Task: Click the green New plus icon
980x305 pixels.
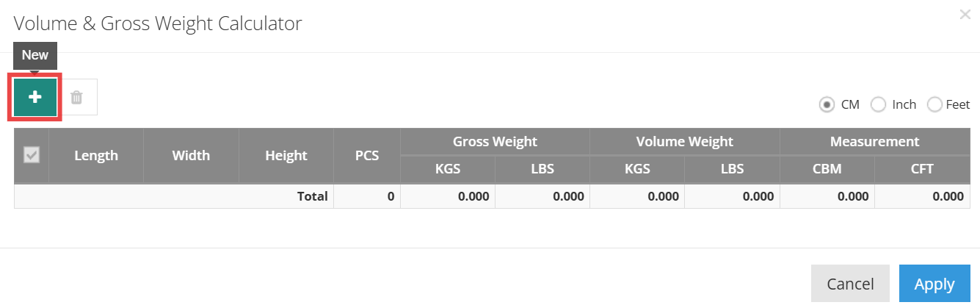Action: [35, 97]
